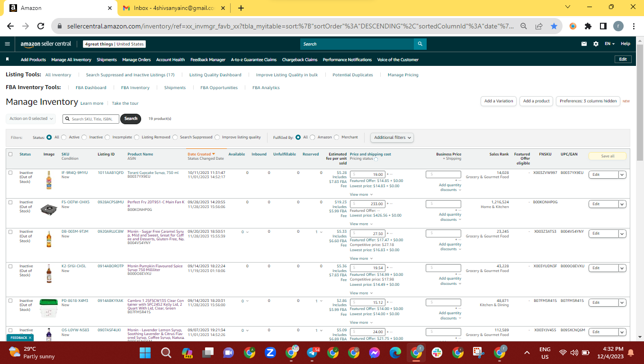Open Edit dropdown arrow for Torani Cupcake Syrup

[623, 174]
